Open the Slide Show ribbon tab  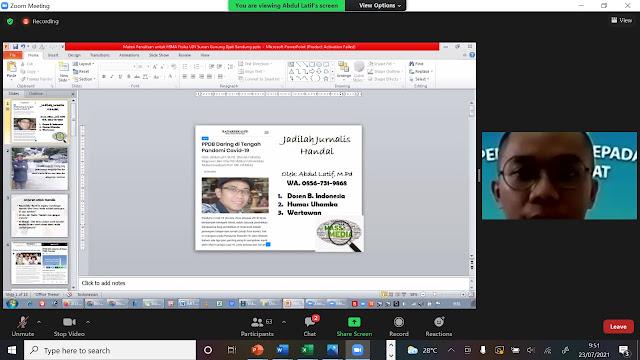click(159, 55)
